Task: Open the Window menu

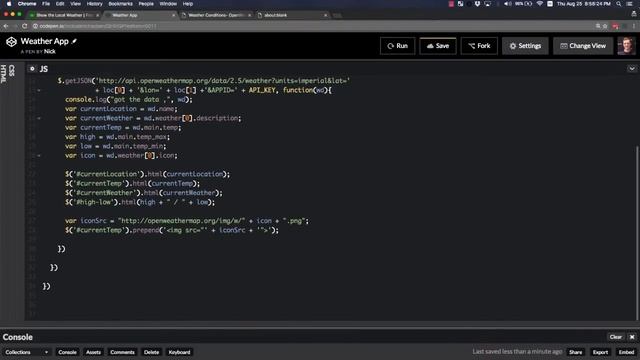Action: 168,4
